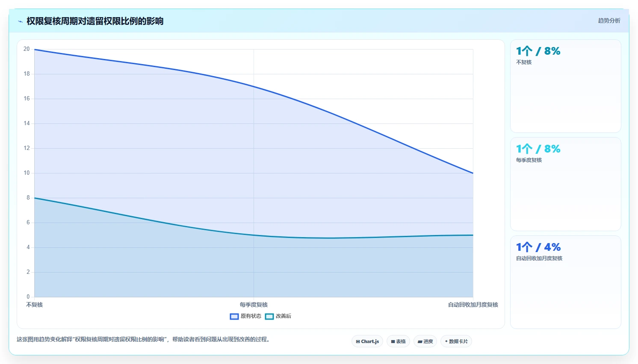638x364 pixels.
Task: Click the 趋势分析 label in the header
Action: [609, 21]
